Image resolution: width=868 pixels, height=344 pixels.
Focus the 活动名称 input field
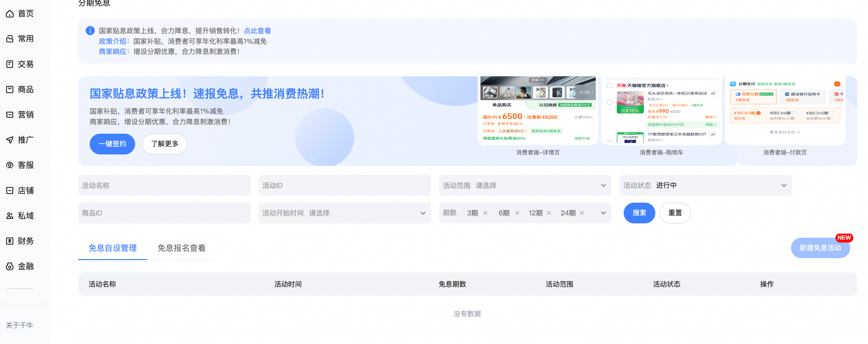coord(164,185)
